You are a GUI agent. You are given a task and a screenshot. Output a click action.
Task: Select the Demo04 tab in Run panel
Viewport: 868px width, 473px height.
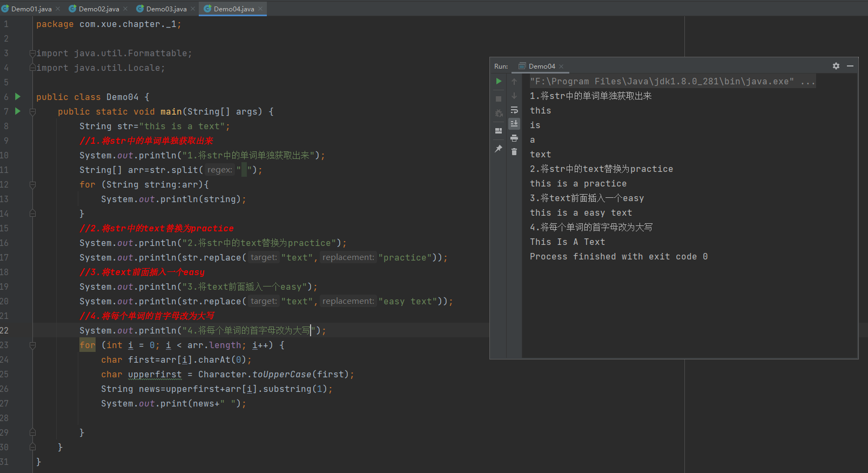(x=541, y=66)
